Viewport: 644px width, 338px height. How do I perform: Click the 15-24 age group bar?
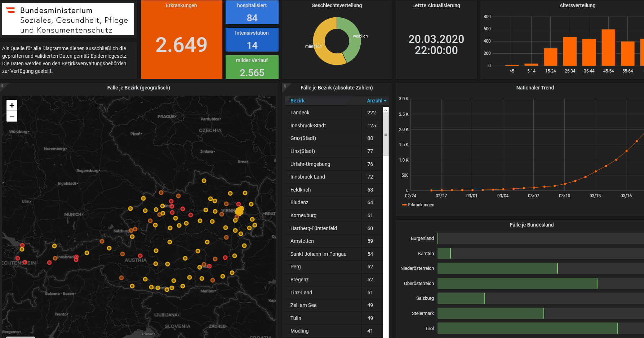point(550,57)
